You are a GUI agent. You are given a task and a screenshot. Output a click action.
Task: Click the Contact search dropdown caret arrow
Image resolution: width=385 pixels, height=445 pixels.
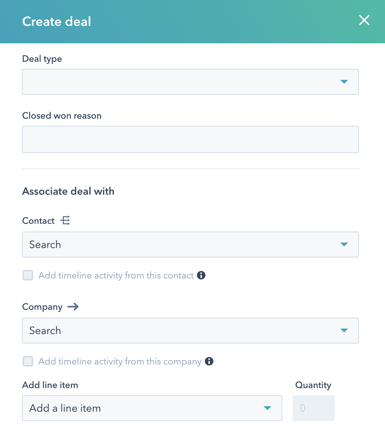[x=344, y=244]
